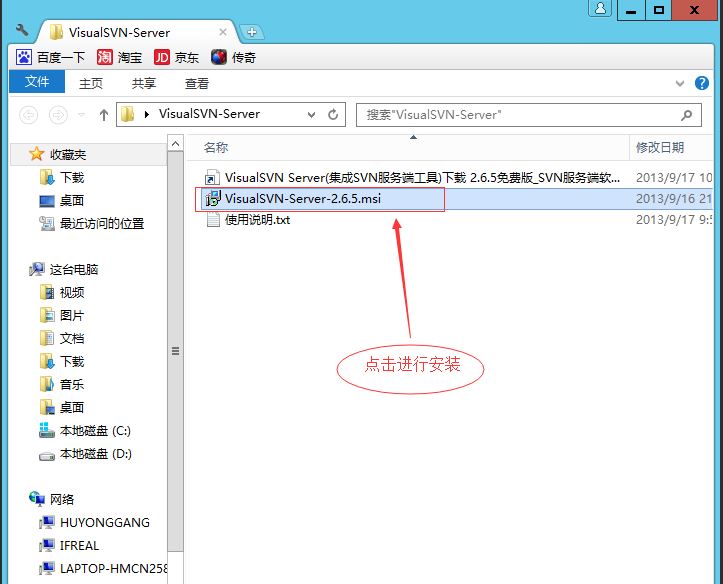The image size is (723, 584).
Task: Expand the address bar path arrow
Action: (147, 114)
